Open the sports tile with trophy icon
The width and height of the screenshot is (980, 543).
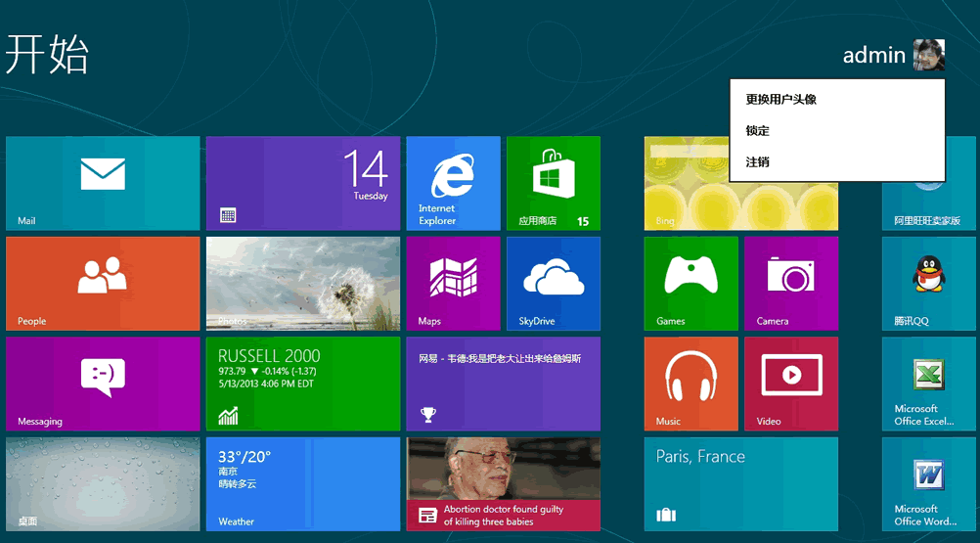[503, 384]
